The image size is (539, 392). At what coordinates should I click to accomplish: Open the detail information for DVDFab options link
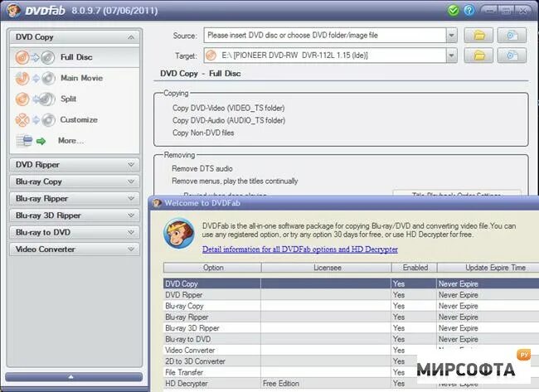coord(300,249)
